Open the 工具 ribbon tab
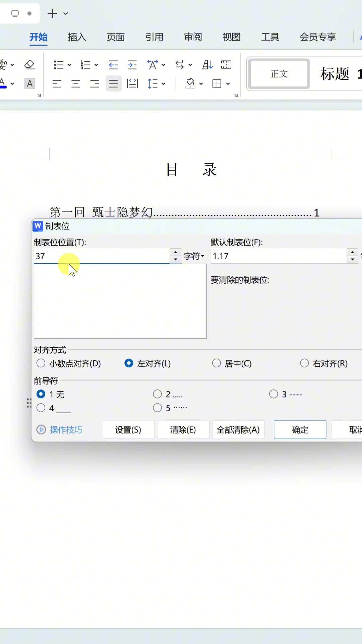Viewport: 362px width, 644px height. (x=270, y=37)
